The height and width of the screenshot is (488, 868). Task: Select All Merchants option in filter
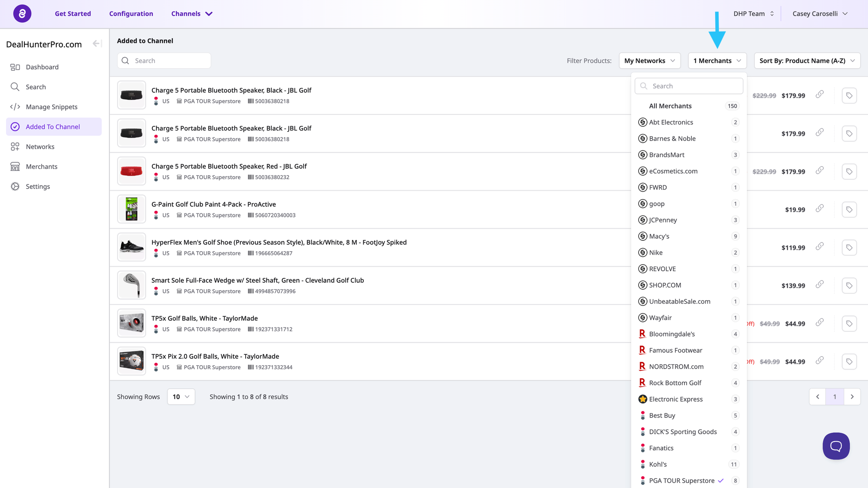point(670,106)
